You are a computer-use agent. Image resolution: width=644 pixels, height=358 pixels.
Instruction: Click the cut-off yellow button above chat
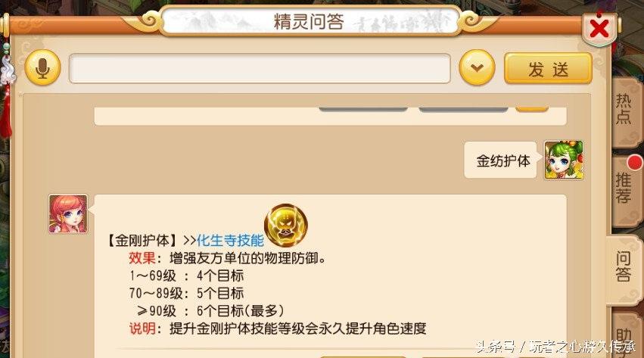coord(532,109)
